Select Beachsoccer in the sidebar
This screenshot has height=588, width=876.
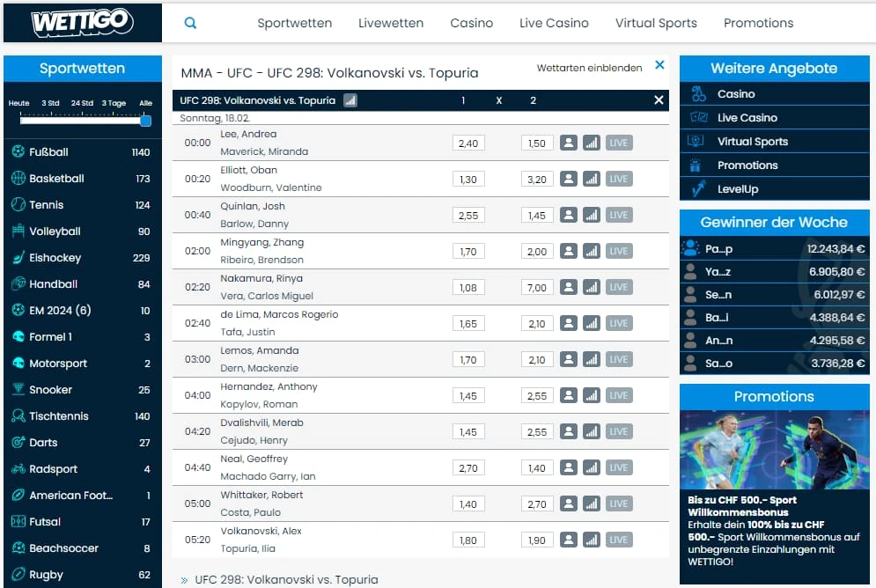click(x=83, y=548)
